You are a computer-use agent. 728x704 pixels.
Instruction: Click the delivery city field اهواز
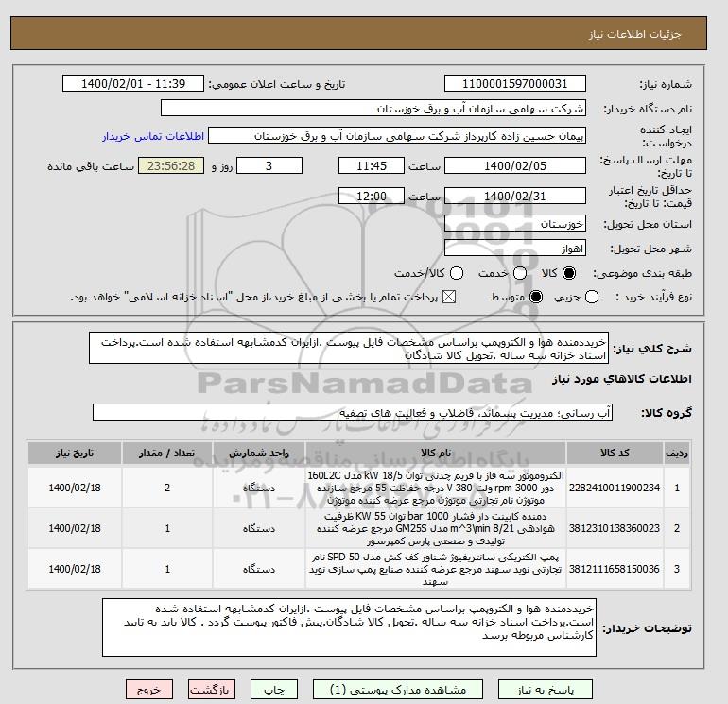coord(515,249)
